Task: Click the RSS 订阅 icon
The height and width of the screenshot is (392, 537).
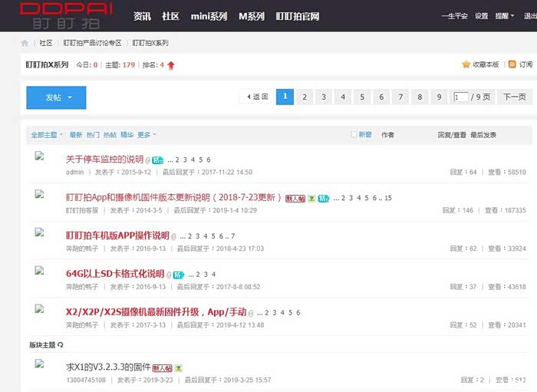Action: (x=512, y=64)
